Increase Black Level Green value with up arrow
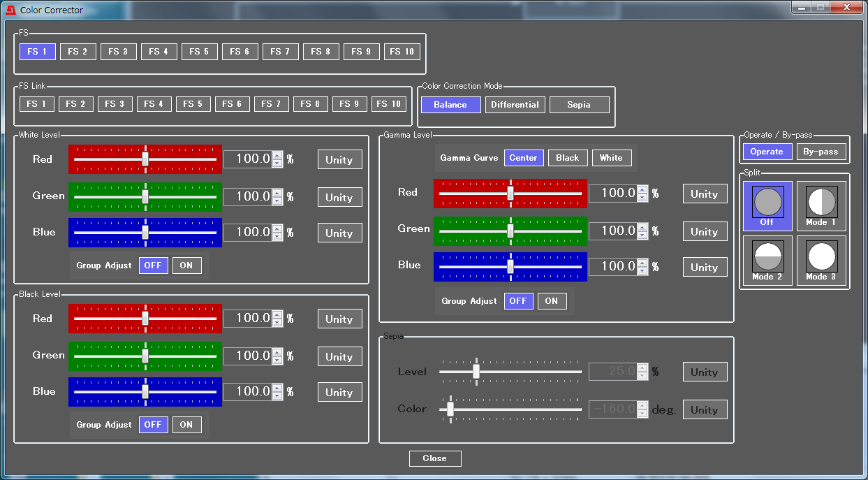This screenshot has width=868, height=480. (277, 352)
